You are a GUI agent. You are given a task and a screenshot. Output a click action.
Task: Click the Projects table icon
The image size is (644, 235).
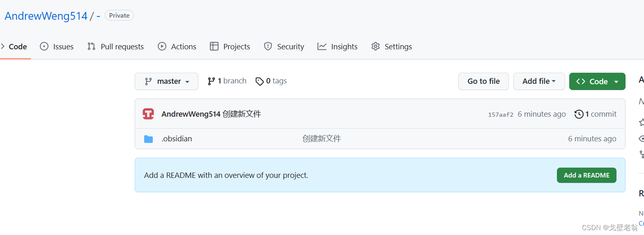tap(214, 46)
